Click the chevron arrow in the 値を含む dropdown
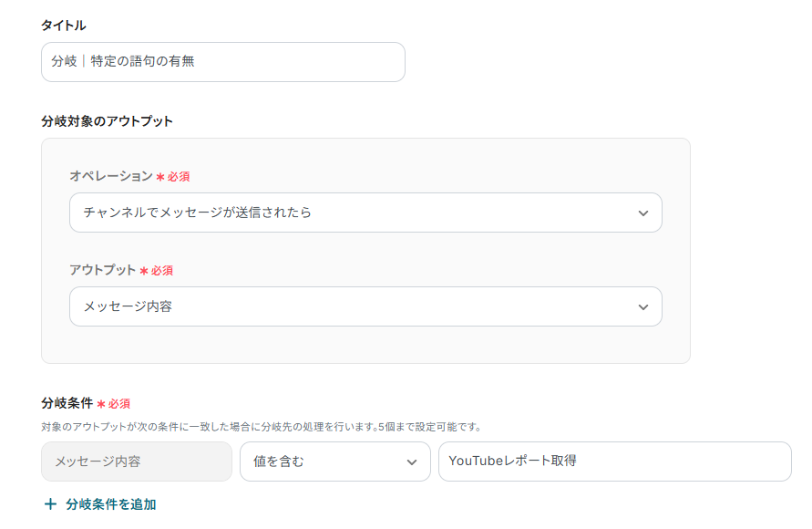 tap(411, 462)
